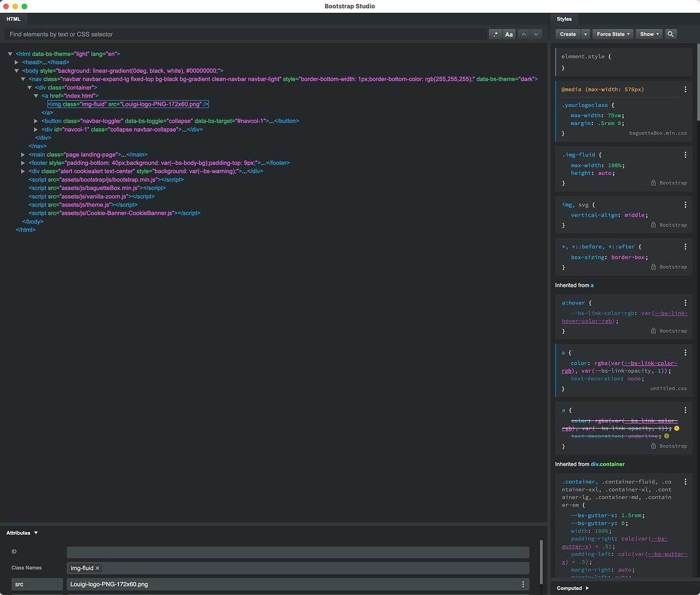The image size is (700, 595).
Task: Toggle case-sensitive Aa search option
Action: pyautogui.click(x=508, y=35)
